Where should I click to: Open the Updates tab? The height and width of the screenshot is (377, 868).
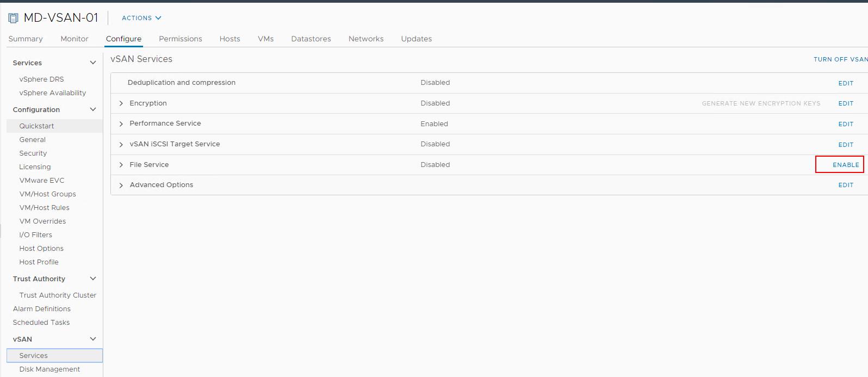pos(417,39)
